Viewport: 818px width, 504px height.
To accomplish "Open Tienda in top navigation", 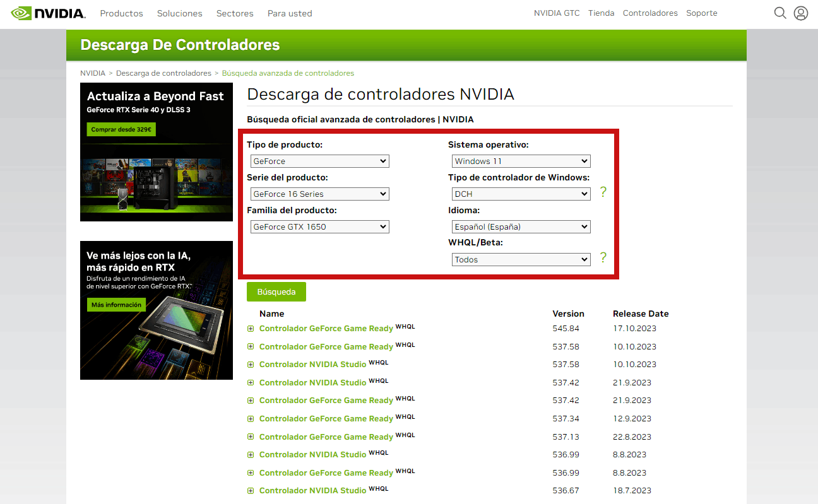I will tap(602, 13).
